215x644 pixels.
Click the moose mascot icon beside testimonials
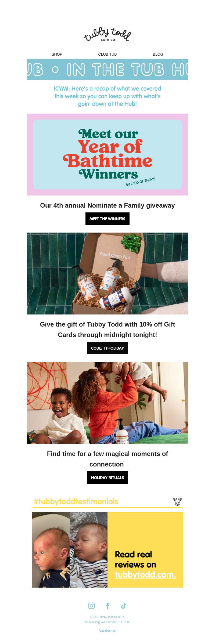pos(177,501)
